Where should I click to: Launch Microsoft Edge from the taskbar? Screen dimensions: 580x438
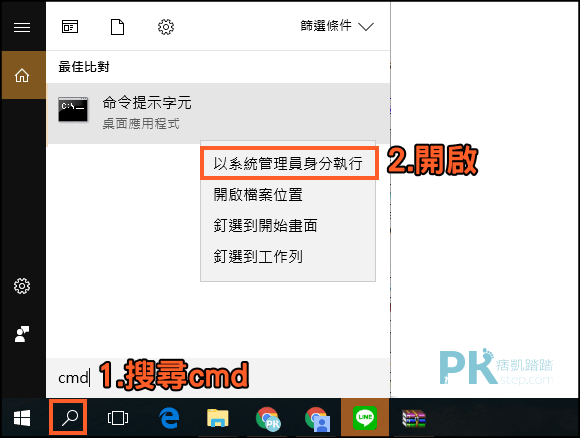(169, 418)
